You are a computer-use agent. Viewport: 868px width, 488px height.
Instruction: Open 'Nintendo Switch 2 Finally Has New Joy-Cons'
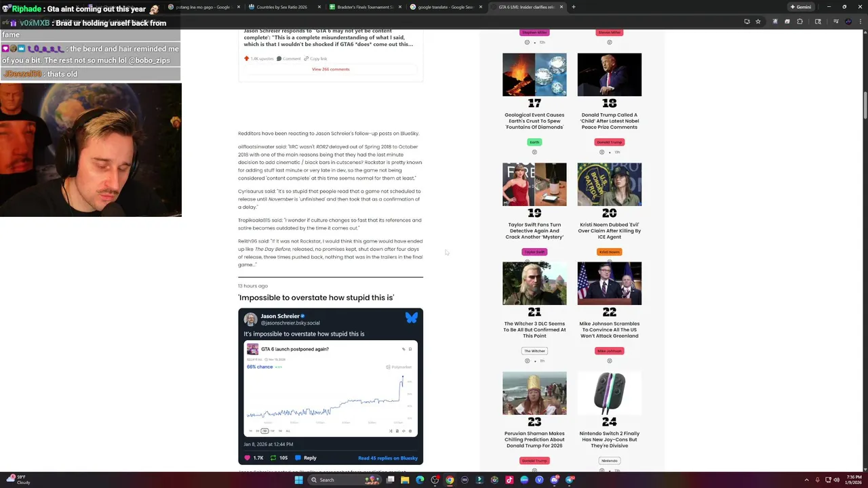609,439
